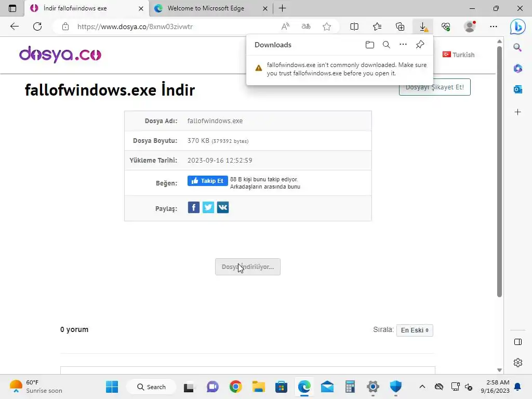Viewport: 532px width, 399px height.
Task: Open Microsoft 365 sidebar icon
Action: [x=518, y=68]
